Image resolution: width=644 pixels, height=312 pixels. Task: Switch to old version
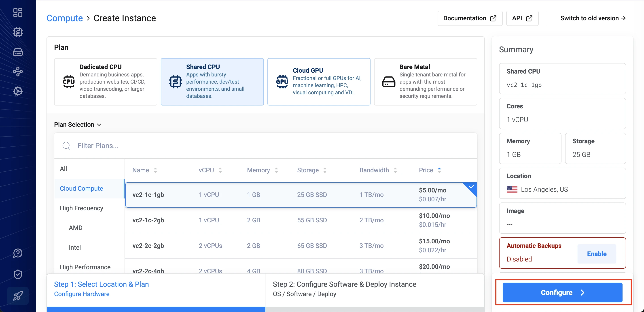tap(593, 18)
